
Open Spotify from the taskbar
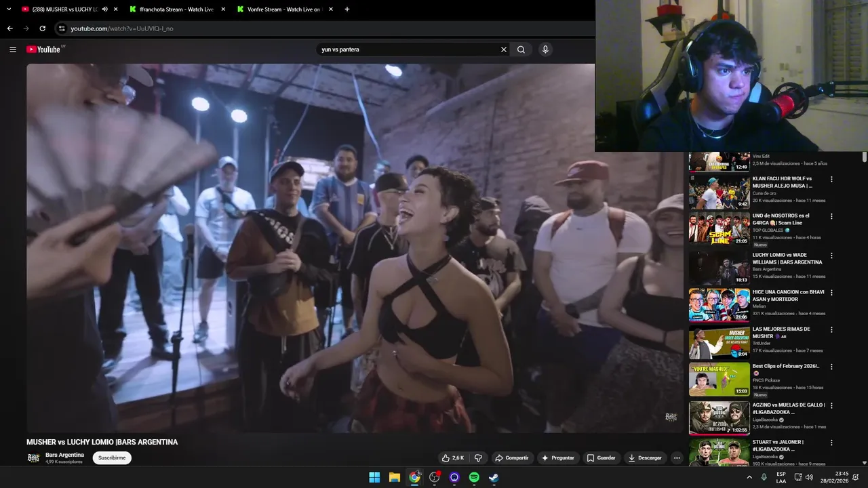point(474,477)
